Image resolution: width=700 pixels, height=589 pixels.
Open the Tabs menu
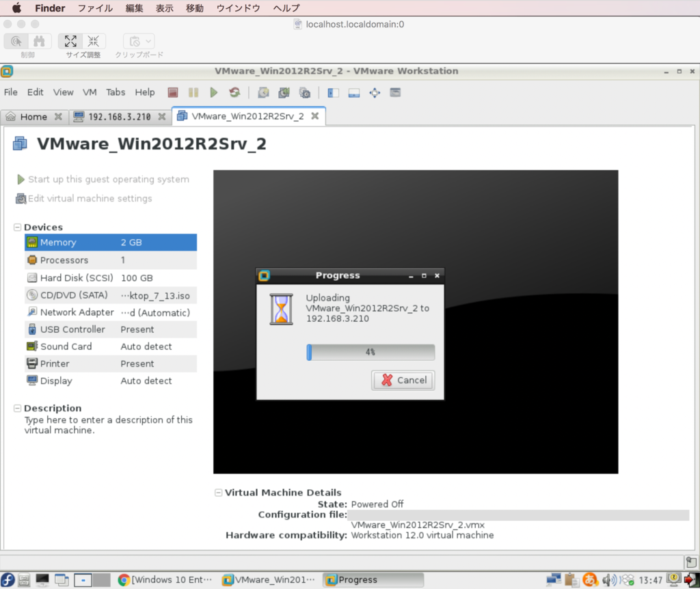[116, 92]
